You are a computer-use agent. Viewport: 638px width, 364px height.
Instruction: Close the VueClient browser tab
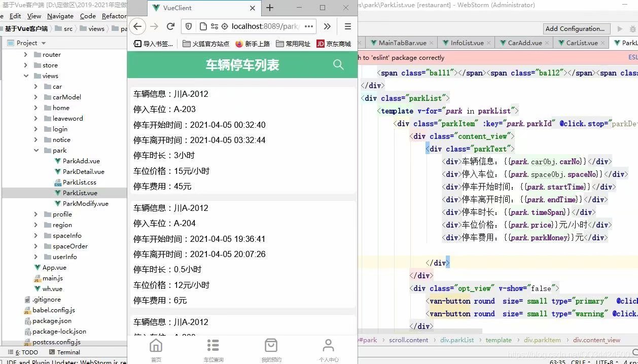coord(253,8)
